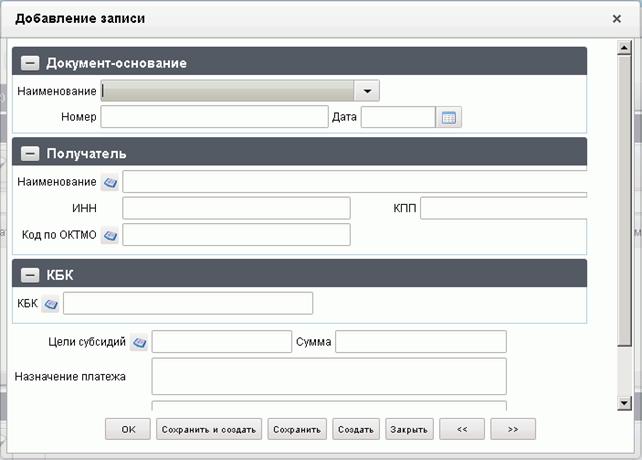Go to previous record with << button
This screenshot has height=460, width=642.
462,429
